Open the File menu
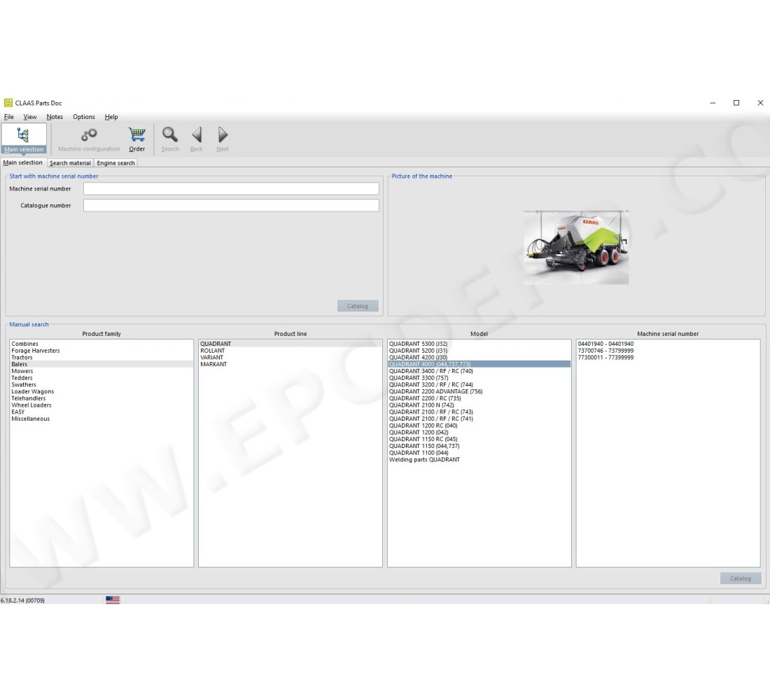770x700 pixels. tap(9, 117)
